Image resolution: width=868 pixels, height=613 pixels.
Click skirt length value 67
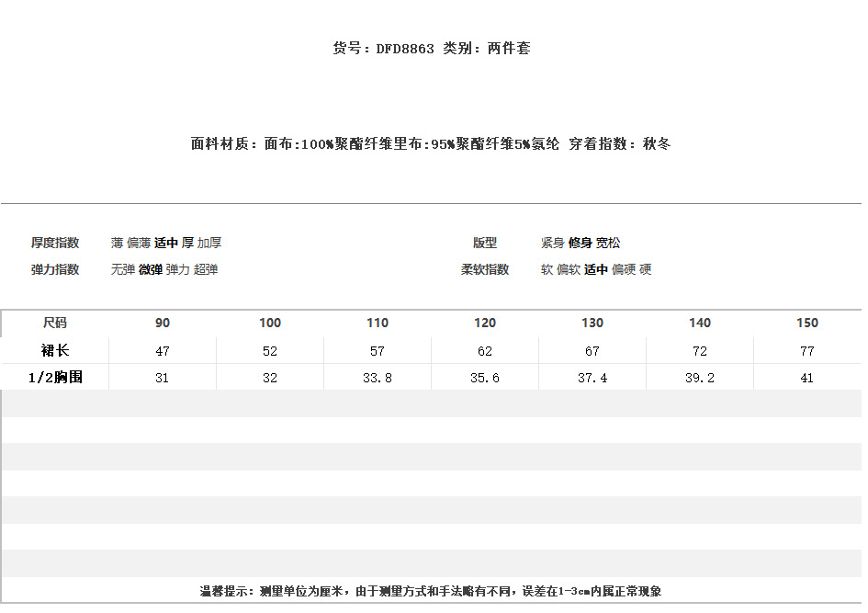coord(592,351)
